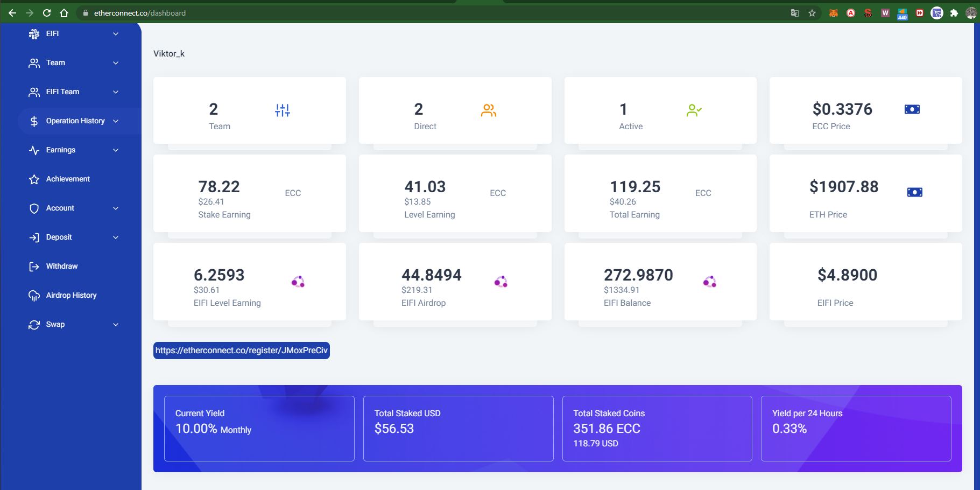Expand the EIFI Team menu chevron
Viewport: 980px width, 490px height.
pyautogui.click(x=116, y=92)
